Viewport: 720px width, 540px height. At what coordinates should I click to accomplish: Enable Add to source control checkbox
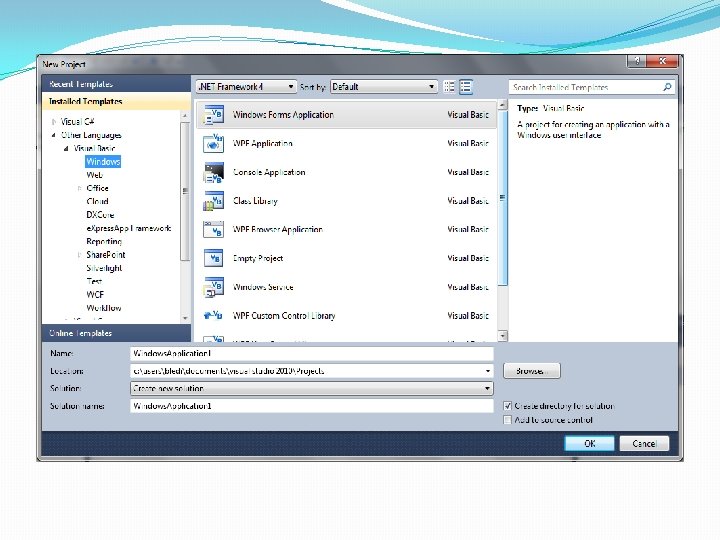click(x=507, y=420)
